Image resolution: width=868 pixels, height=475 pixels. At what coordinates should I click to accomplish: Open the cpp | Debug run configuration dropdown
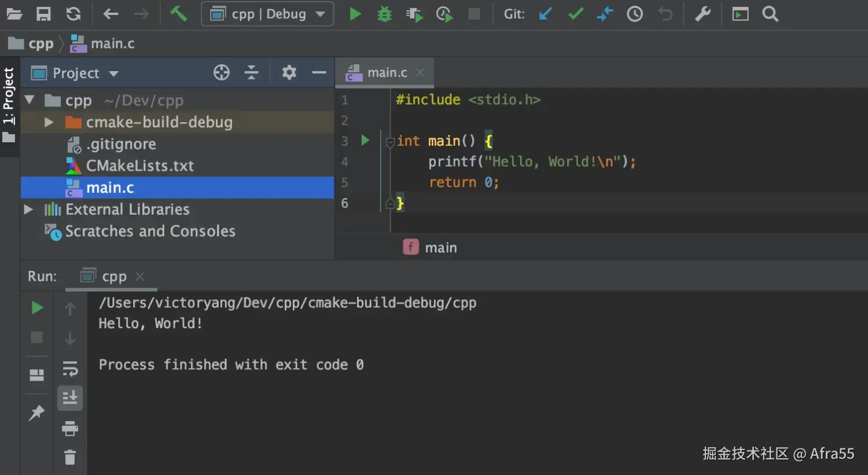pos(267,14)
